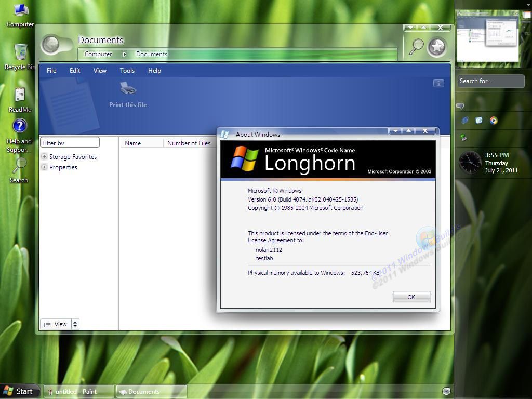The image size is (532, 399).
Task: Click the round icon at taskbar right end
Action: (446, 391)
